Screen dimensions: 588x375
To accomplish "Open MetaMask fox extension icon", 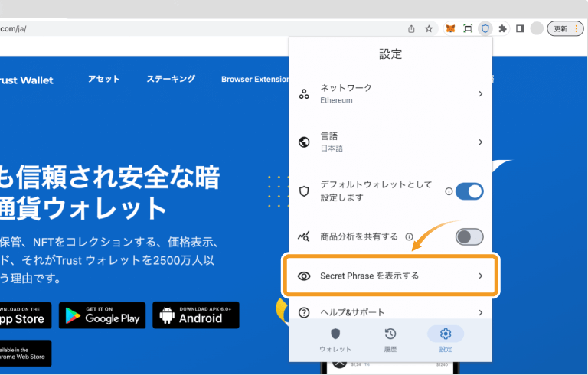I will [x=450, y=28].
